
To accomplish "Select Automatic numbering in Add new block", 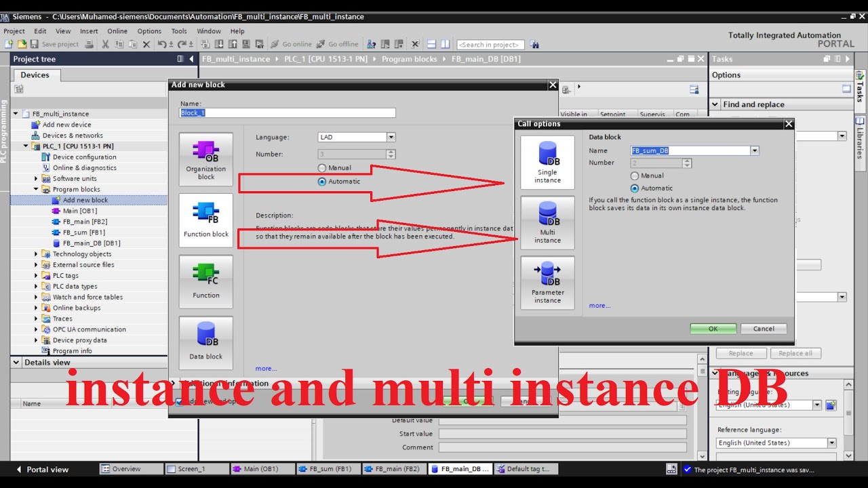I will pos(322,181).
